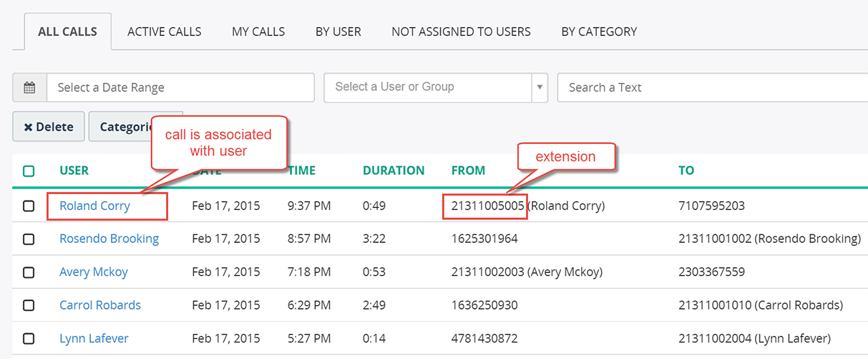Screen dimensions: 868x359
Task: Click 21311001010 (Carrol Robards) TO cell
Action: click(761, 305)
